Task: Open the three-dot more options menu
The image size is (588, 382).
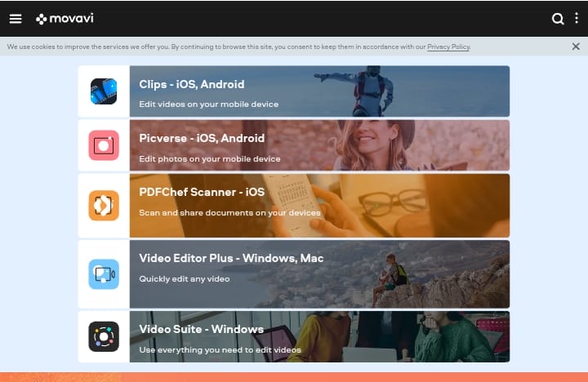Action: 577,18
